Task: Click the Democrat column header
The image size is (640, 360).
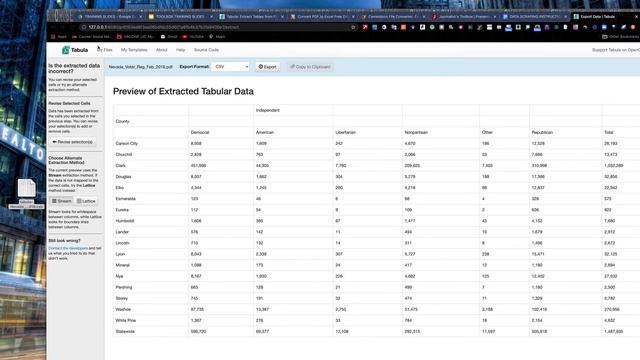Action: click(x=200, y=132)
